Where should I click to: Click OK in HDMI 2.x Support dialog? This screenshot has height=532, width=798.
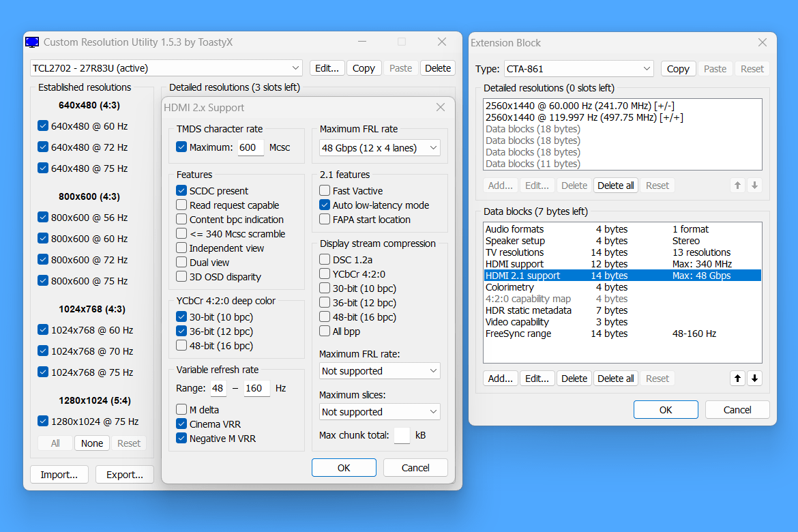click(x=344, y=468)
